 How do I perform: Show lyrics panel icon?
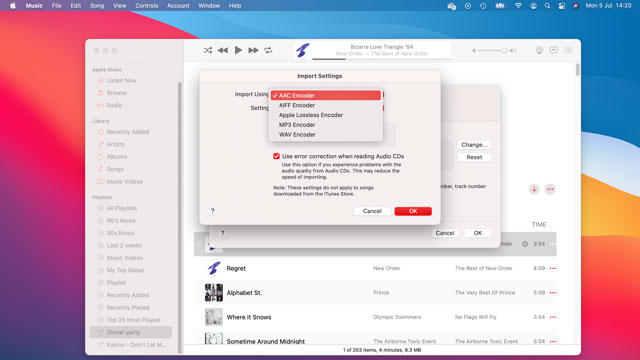(x=553, y=50)
